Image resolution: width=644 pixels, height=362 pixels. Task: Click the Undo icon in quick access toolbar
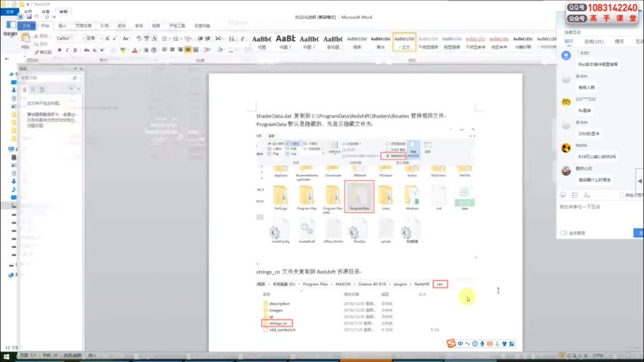pos(36,17)
